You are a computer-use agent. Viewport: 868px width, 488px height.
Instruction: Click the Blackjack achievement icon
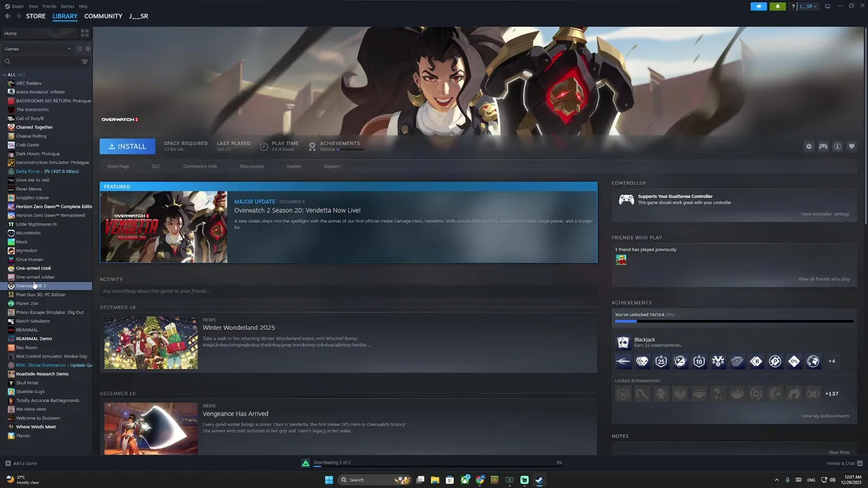pyautogui.click(x=623, y=342)
